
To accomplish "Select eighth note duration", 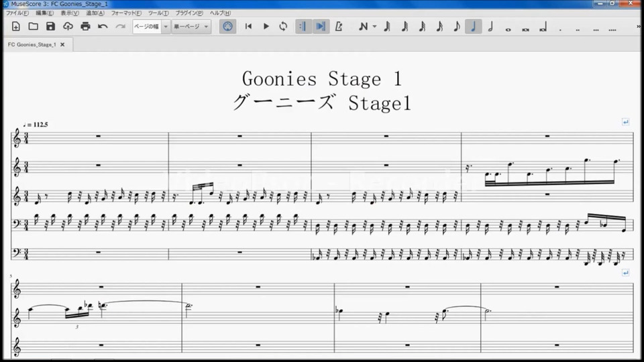I will (x=456, y=27).
